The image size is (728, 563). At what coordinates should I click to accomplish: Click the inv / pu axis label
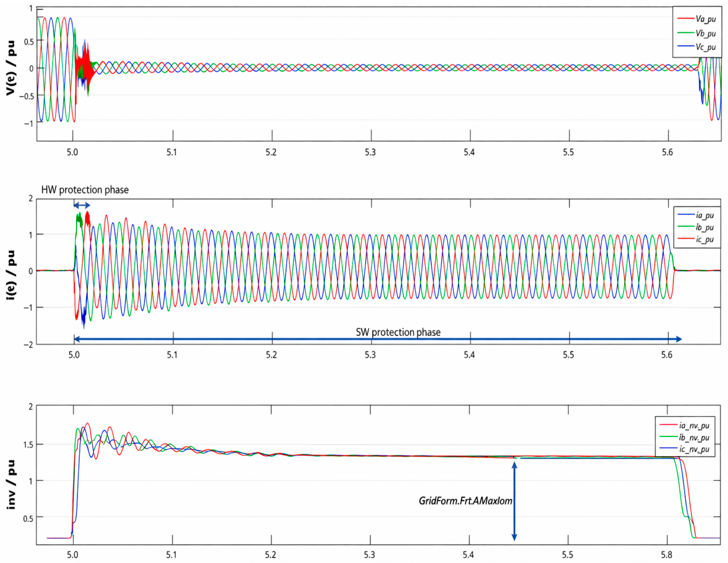click(x=11, y=484)
